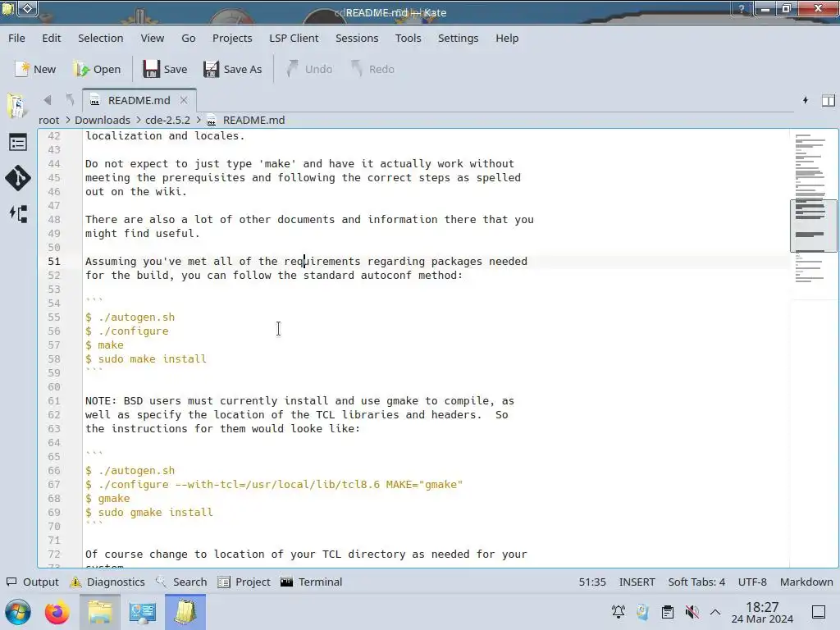Click the minimap scrollbar handle
Screen dimensions: 840x630
click(x=813, y=225)
